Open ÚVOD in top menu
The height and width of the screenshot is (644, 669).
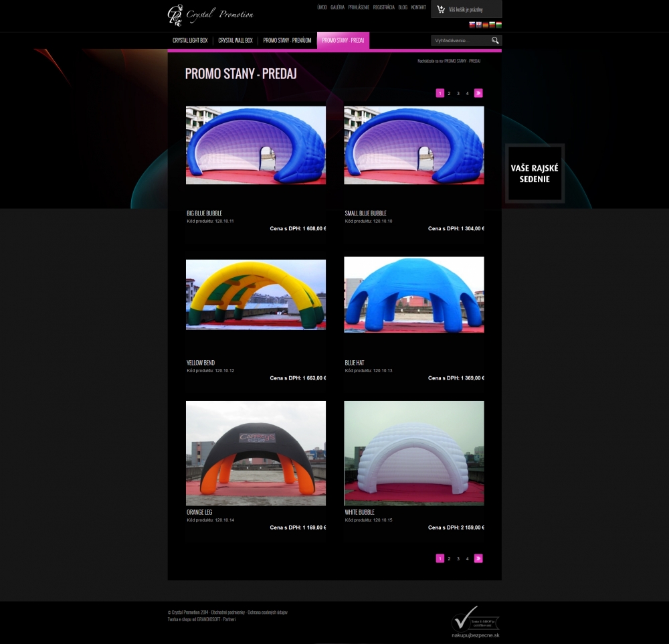point(322,7)
